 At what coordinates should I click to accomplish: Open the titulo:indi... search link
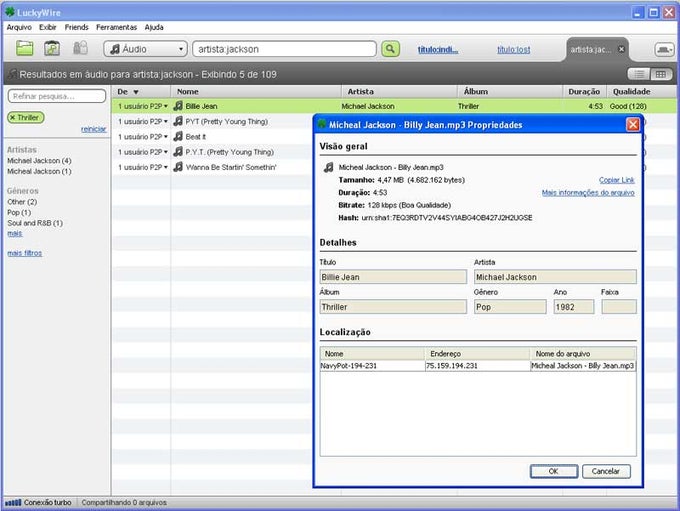coord(438,50)
